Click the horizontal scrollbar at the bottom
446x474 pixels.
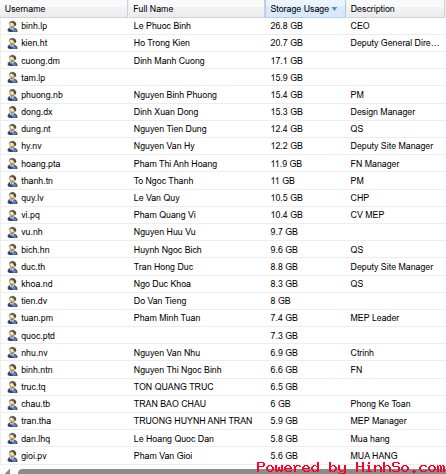pos(232,471)
